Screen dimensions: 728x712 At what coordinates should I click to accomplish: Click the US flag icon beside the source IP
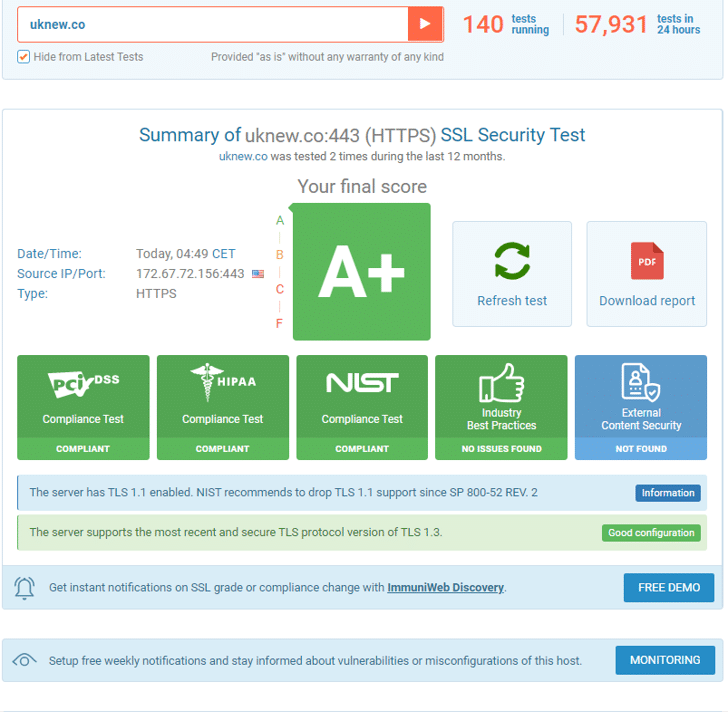(x=258, y=274)
